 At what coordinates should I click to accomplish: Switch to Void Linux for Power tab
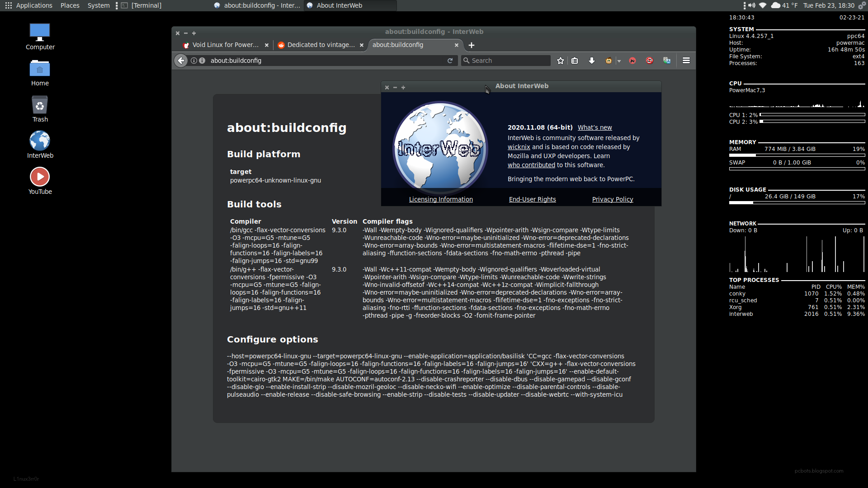[225, 45]
